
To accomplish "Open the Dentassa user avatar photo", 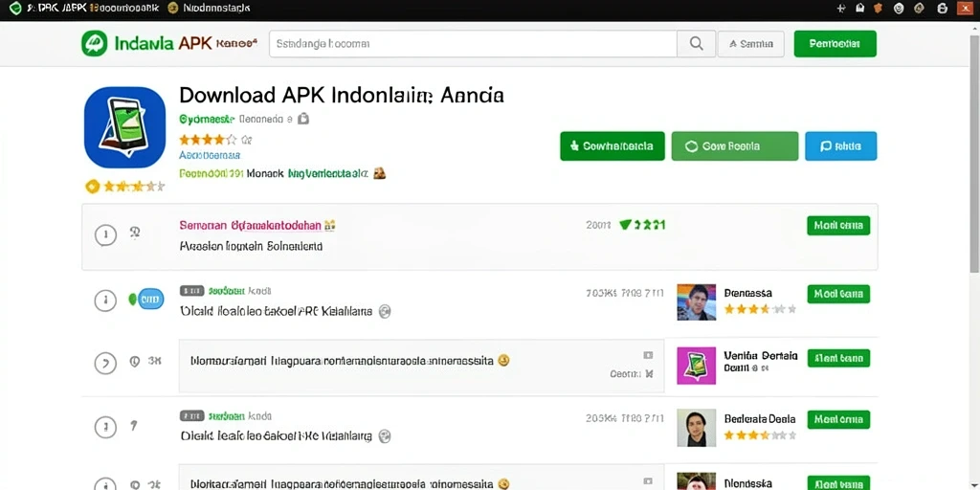I will (697, 301).
